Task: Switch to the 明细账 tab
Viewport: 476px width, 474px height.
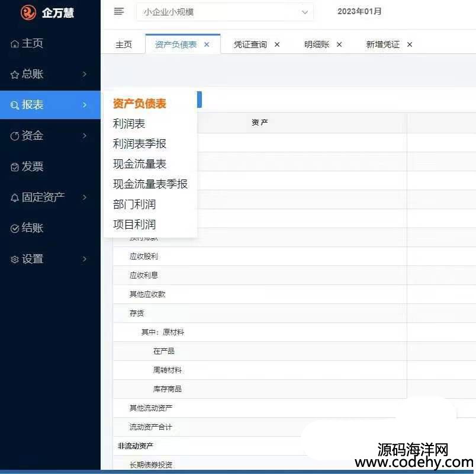Action: pyautogui.click(x=317, y=44)
